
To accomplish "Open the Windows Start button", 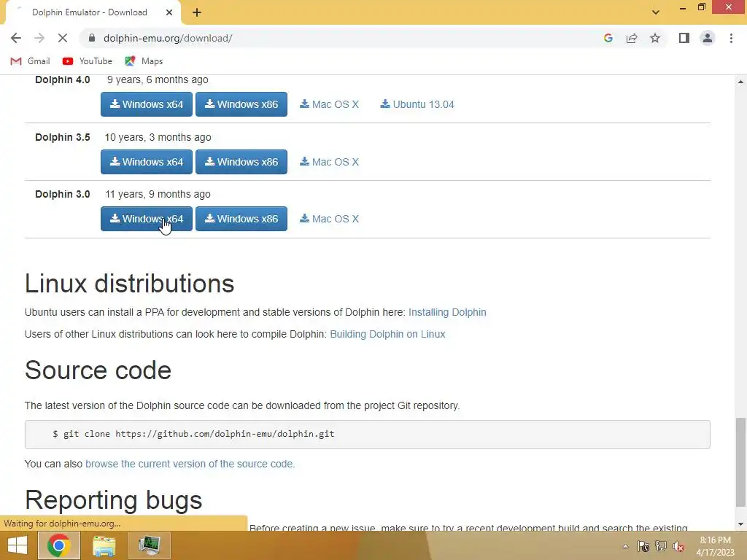I will 18,545.
